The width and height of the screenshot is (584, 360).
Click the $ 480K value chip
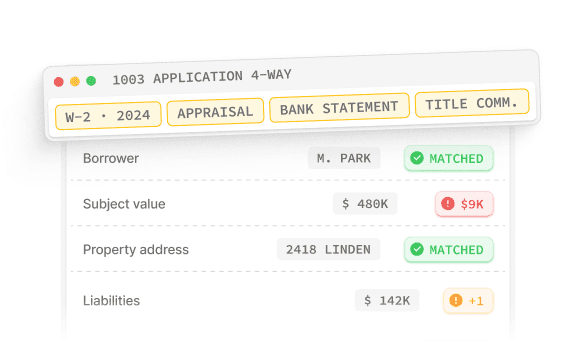[365, 204]
